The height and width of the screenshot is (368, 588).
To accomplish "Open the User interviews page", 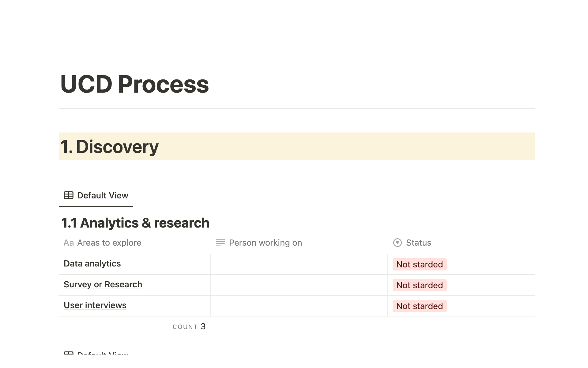I will click(x=95, y=305).
